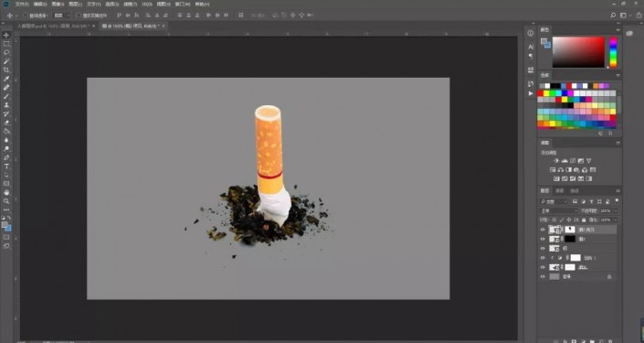Toggle the Auto-Select checkbox
The height and width of the screenshot is (343, 644).
tap(25, 16)
